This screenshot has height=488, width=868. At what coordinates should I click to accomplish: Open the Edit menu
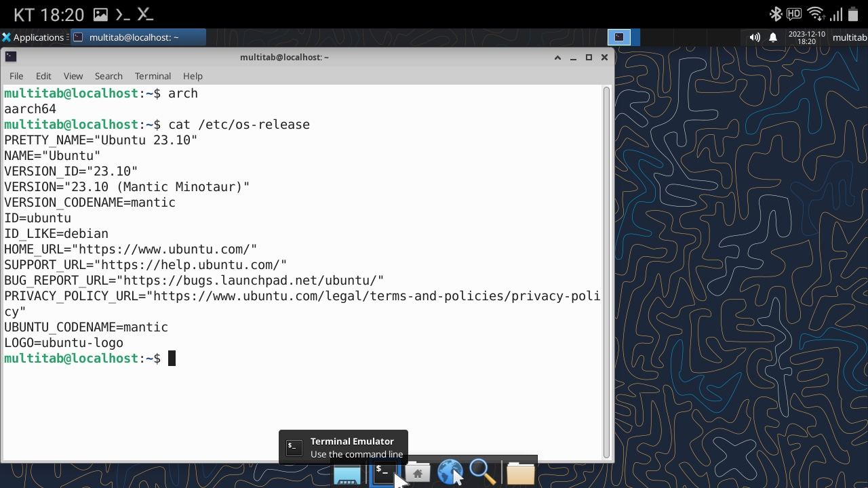point(43,76)
